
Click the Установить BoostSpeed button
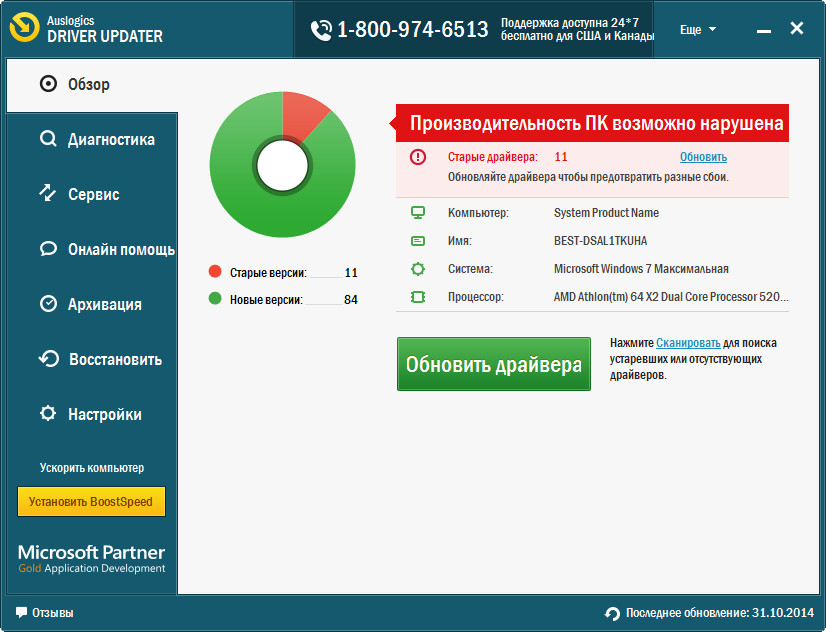click(91, 501)
